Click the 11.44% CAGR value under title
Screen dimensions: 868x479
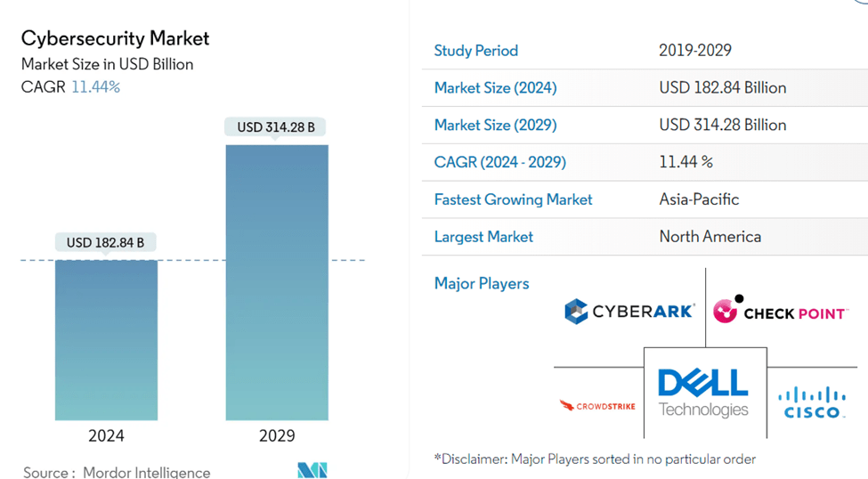coord(95,86)
